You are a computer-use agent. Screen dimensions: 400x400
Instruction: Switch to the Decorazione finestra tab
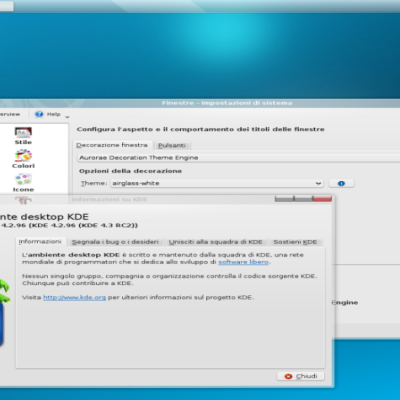pos(112,145)
